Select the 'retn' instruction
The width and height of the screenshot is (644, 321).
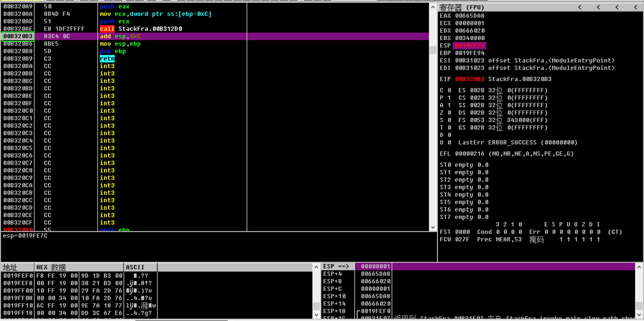[x=107, y=59]
